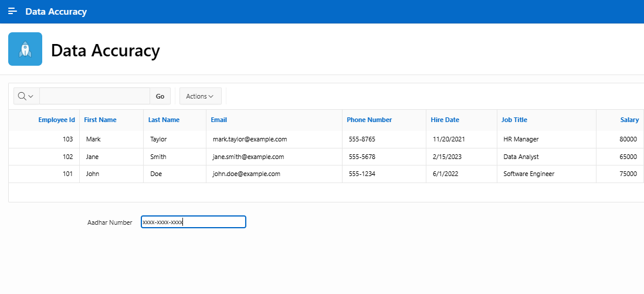
Task: Click the large Data Accuracy page heading
Action: pyautogui.click(x=106, y=50)
